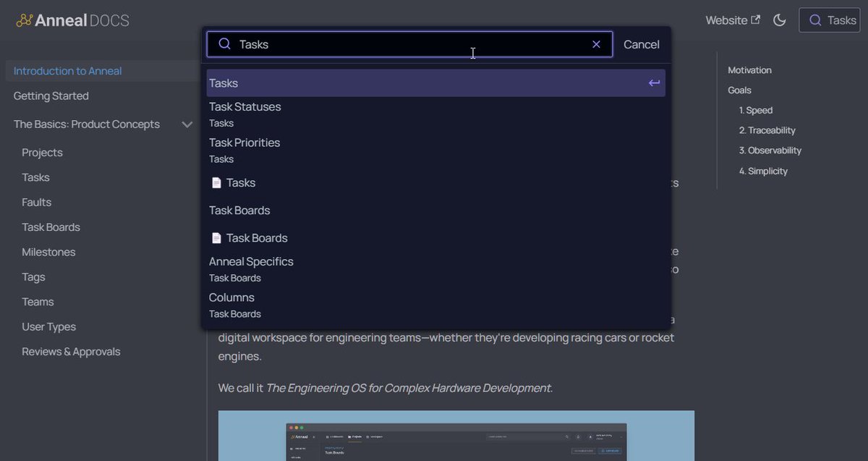Click document icon beside Task Boards result
This screenshot has width=868, height=461.
(216, 238)
